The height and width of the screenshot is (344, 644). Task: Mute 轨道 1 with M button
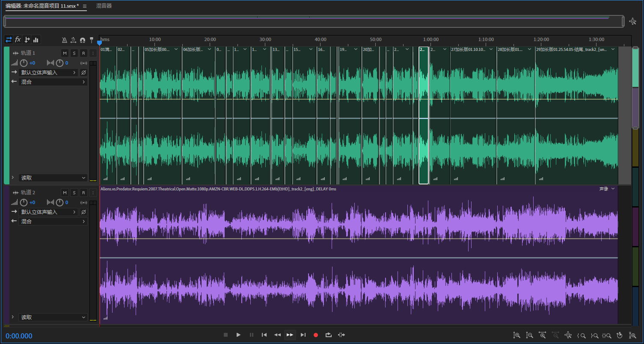65,53
